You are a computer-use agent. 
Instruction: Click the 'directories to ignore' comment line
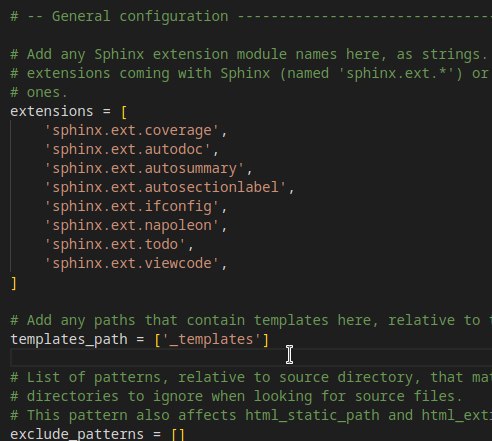(x=236, y=396)
